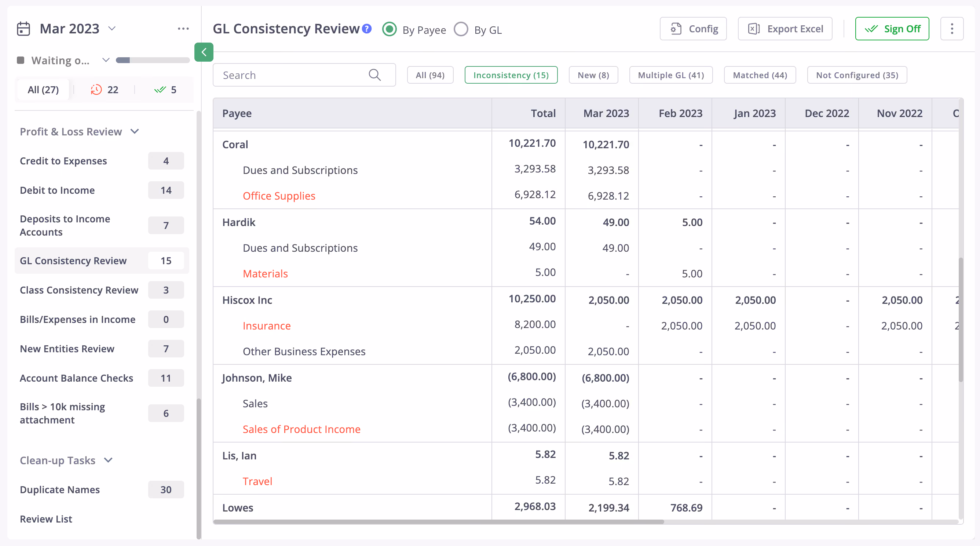980x546 pixels.
Task: Filter tasks by completed double-check 5
Action: (165, 90)
